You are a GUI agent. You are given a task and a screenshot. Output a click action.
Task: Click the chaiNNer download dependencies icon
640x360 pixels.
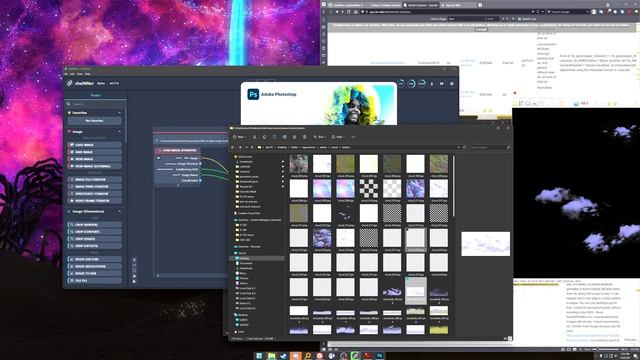click(432, 84)
